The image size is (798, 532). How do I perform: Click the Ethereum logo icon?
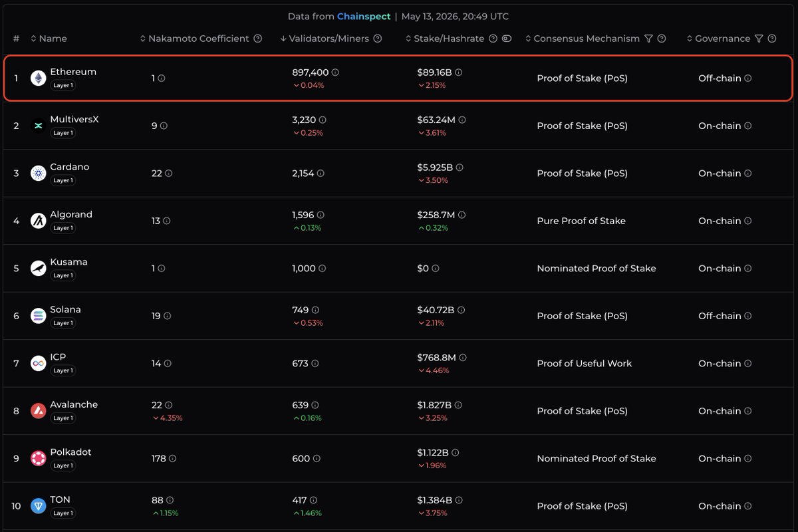(x=39, y=78)
